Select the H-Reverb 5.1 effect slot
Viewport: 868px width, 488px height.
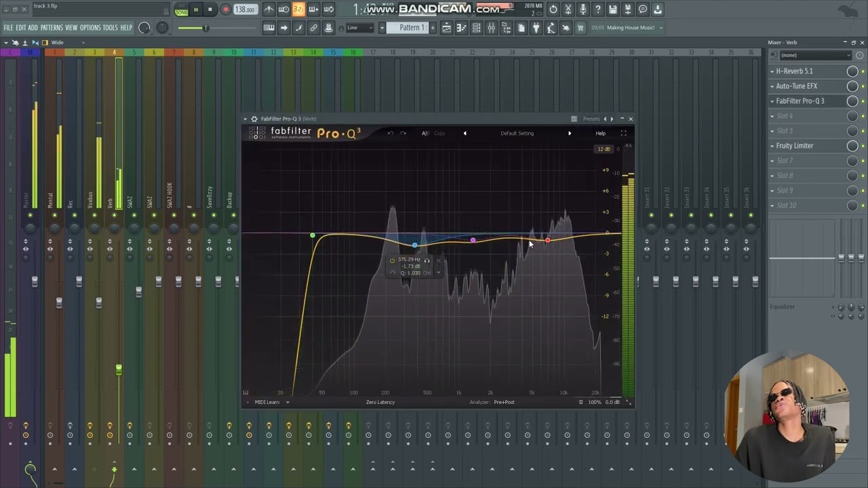pyautogui.click(x=794, y=71)
